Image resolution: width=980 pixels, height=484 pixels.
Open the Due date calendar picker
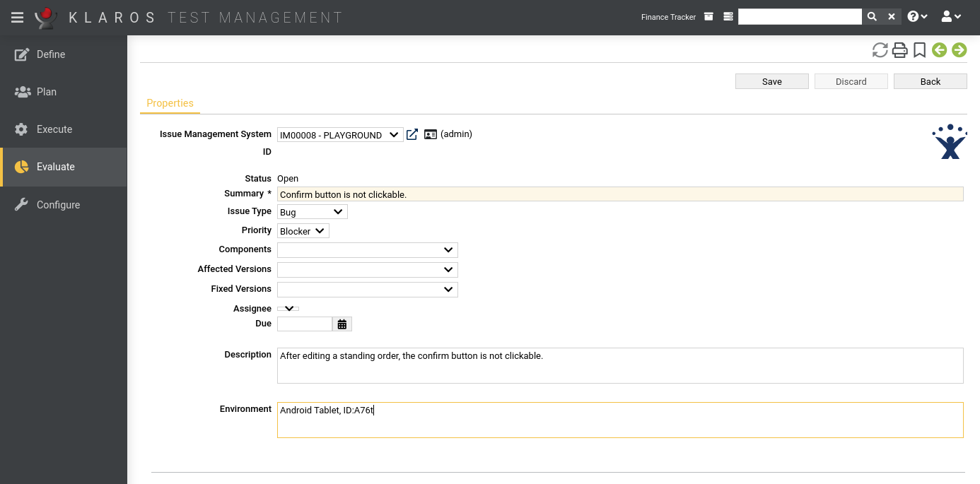click(x=342, y=324)
